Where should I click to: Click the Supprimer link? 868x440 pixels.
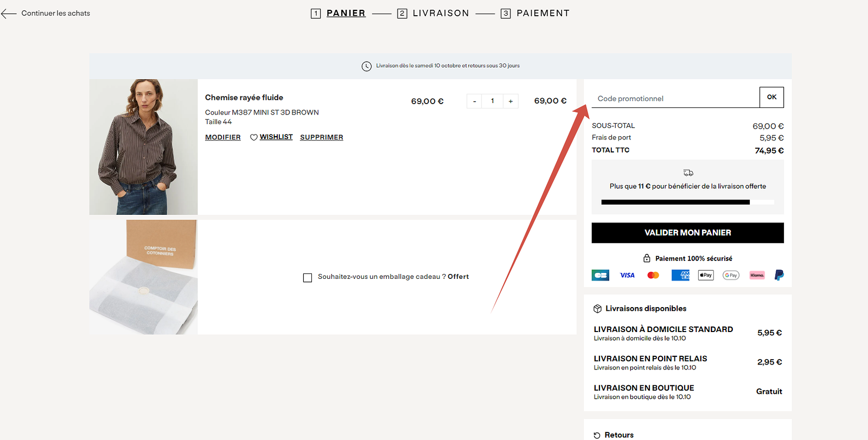(x=322, y=137)
